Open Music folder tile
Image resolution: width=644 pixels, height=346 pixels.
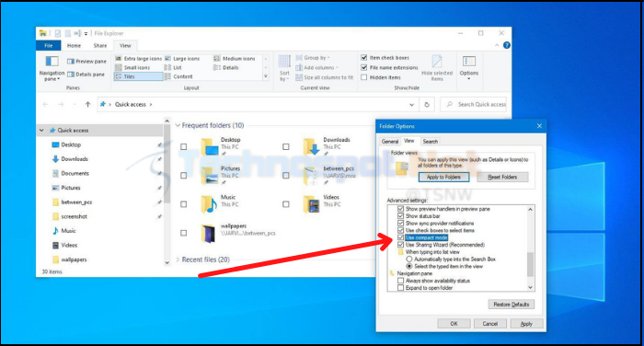(220, 204)
